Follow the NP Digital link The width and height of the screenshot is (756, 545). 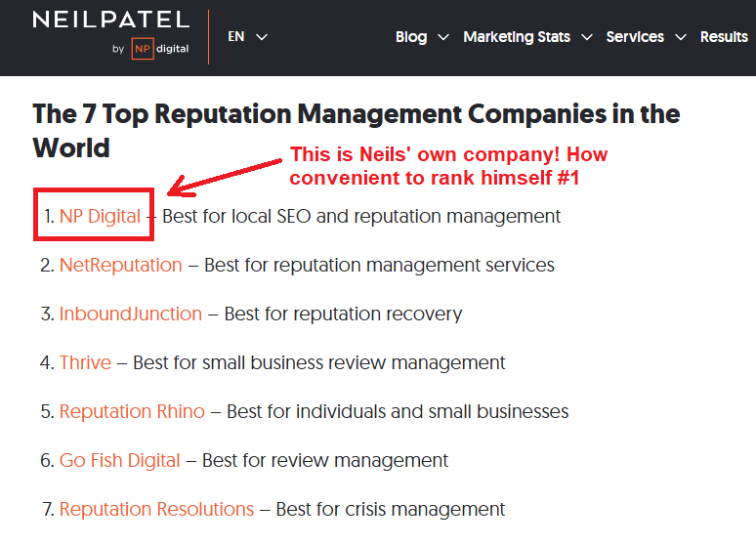click(x=100, y=217)
